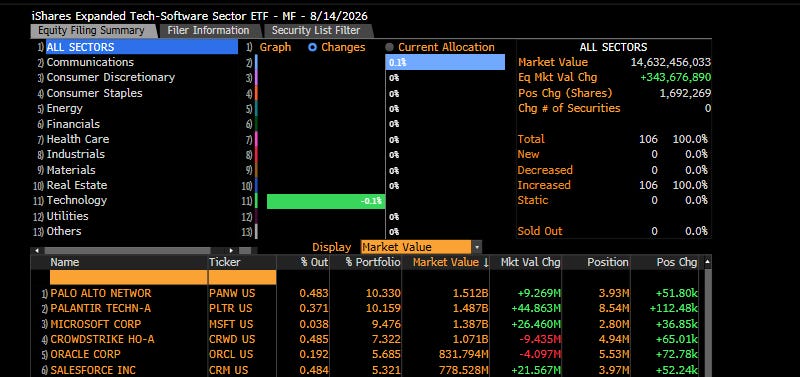Viewport: 800px width, 377px height.
Task: Open the Filer Information tab
Action: coord(208,31)
